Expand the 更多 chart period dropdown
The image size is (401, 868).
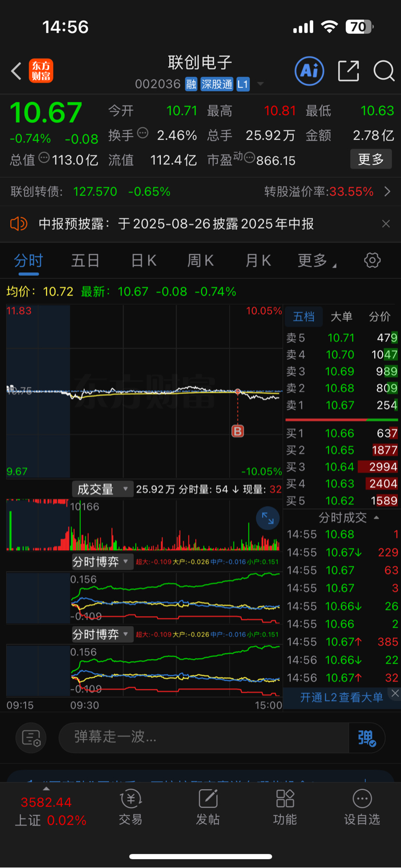click(316, 260)
